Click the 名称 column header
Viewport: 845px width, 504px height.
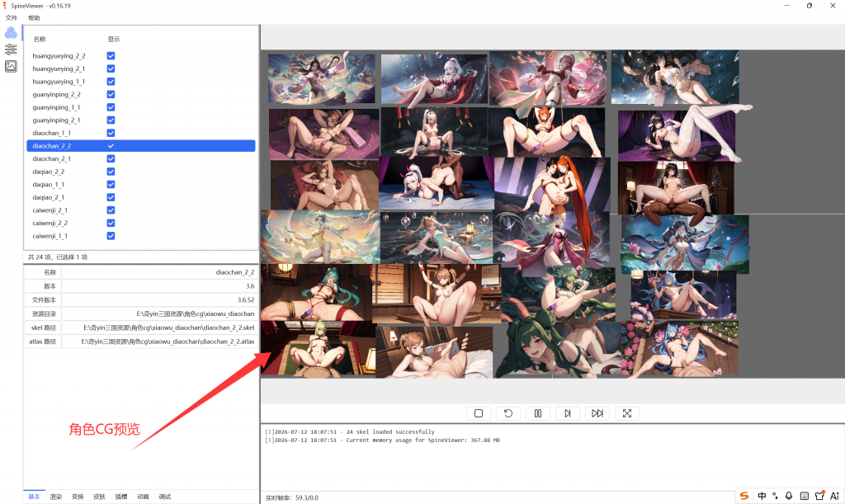[x=40, y=40]
